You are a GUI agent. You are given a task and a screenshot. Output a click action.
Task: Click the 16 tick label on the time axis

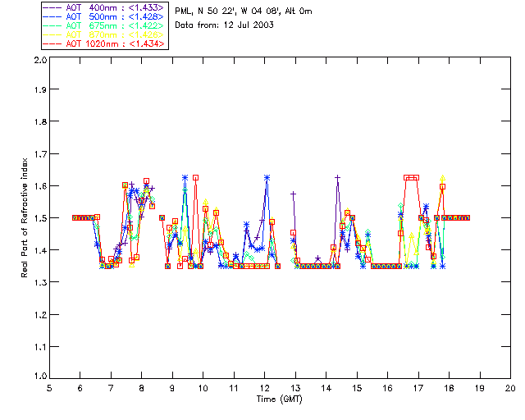pos(387,389)
